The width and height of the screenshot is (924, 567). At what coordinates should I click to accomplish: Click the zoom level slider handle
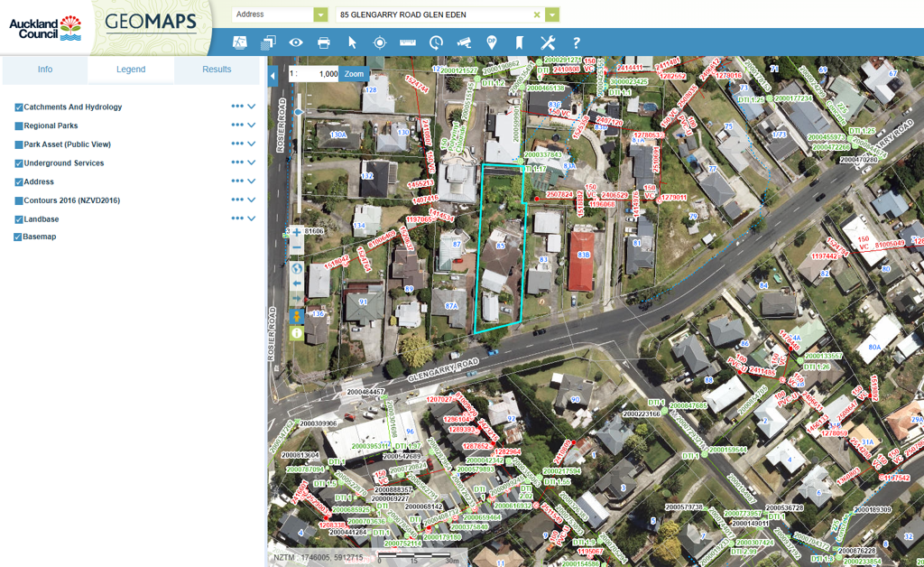pos(299,111)
